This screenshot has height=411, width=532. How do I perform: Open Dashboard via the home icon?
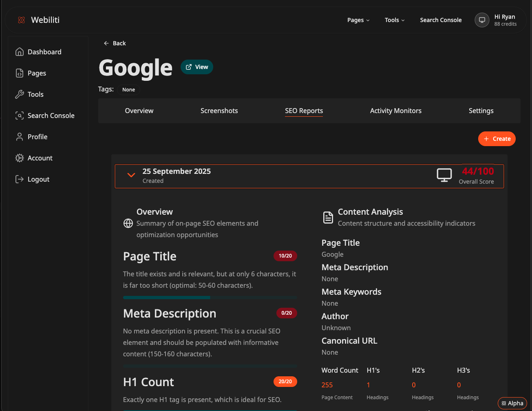click(19, 52)
